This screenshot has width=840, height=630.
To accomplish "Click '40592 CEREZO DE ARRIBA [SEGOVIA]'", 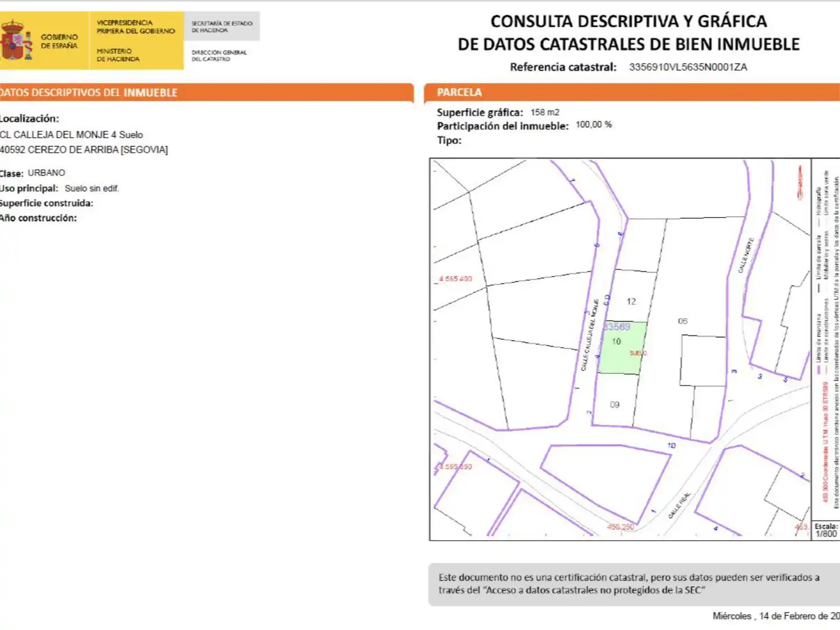I will coord(83,150).
